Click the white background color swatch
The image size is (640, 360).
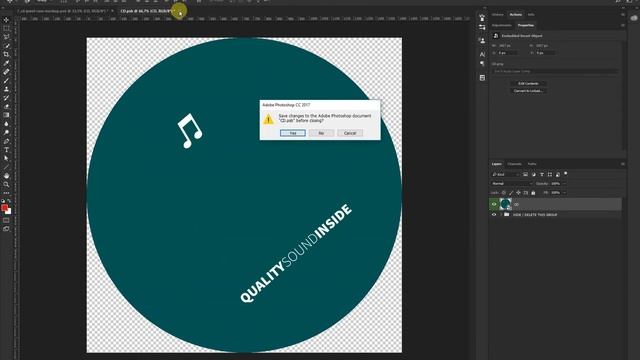(9, 211)
